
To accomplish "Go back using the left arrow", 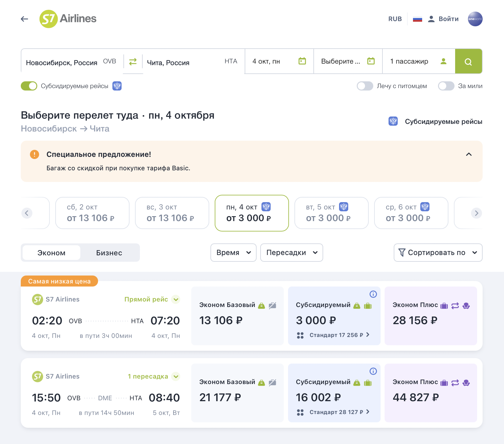I will pos(24,19).
